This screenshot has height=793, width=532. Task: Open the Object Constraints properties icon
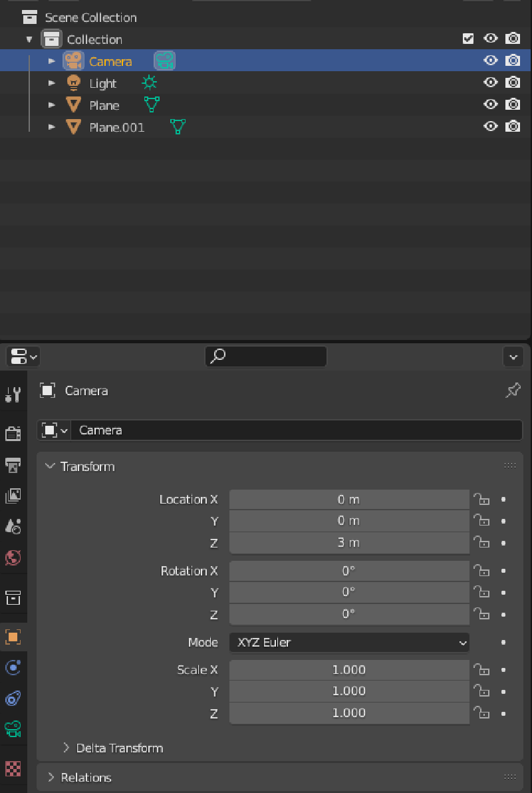coord(13,699)
